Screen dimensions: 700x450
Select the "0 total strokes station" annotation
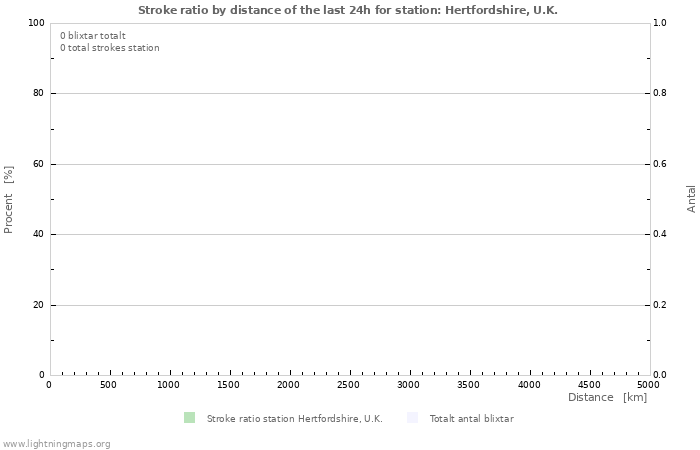[x=109, y=48]
